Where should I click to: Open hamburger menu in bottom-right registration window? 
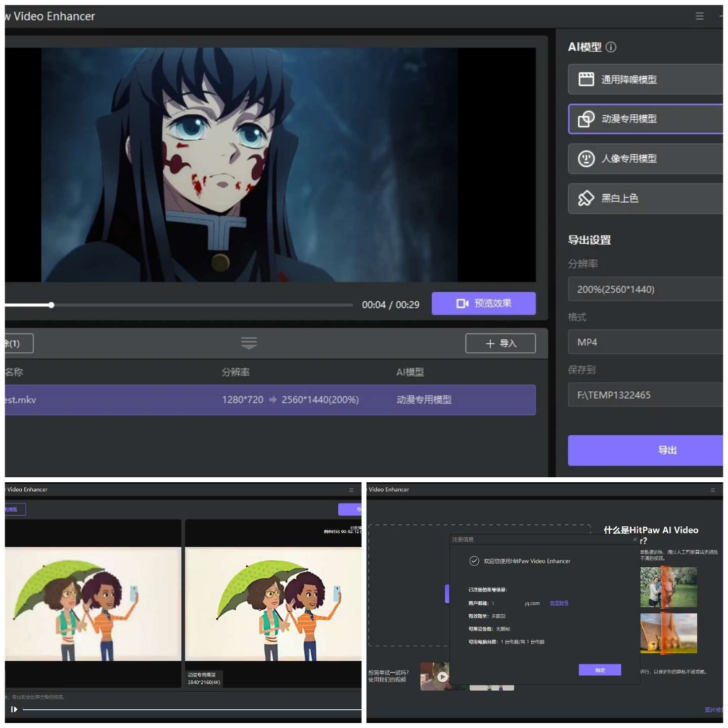713,490
